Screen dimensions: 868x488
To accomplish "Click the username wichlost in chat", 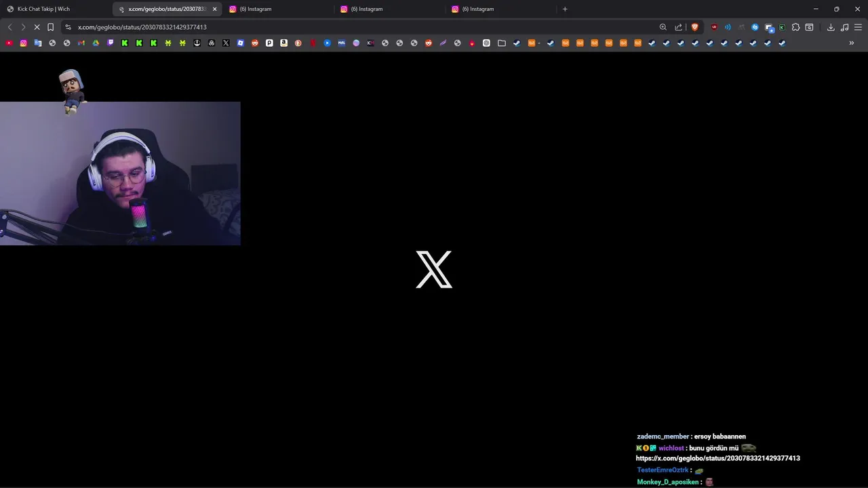I will (671, 448).
